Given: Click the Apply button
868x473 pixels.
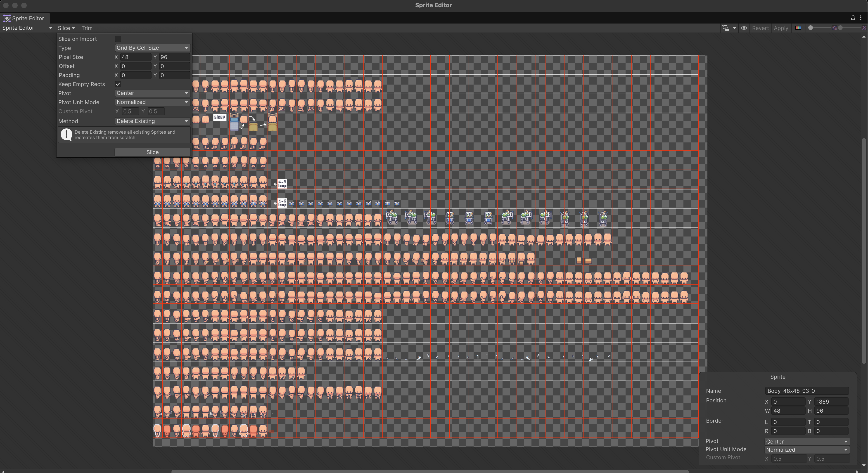Looking at the screenshot, I should (x=781, y=28).
